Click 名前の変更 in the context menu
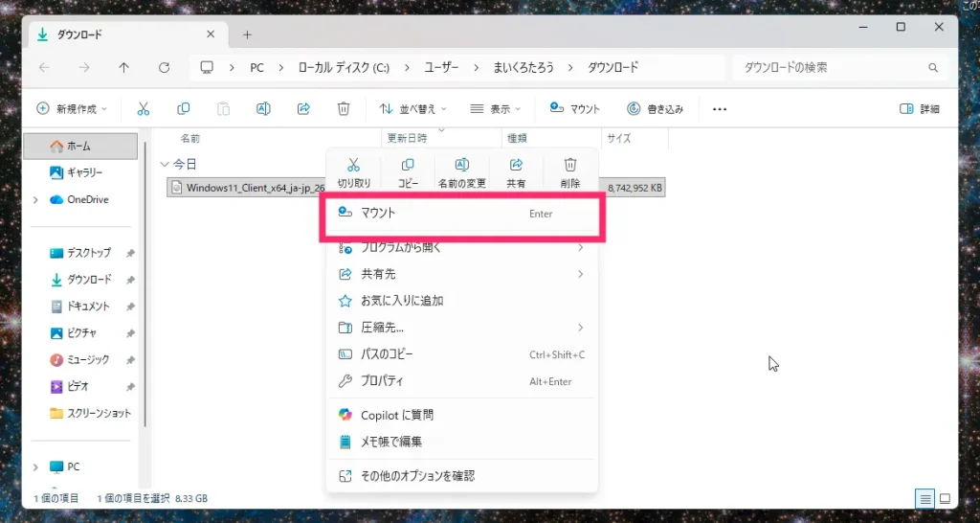 pyautogui.click(x=462, y=172)
